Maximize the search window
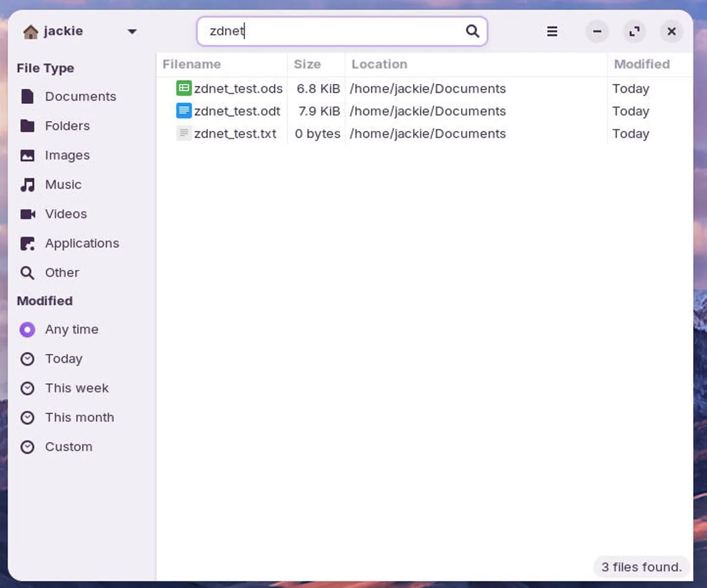707x588 pixels. [x=635, y=31]
